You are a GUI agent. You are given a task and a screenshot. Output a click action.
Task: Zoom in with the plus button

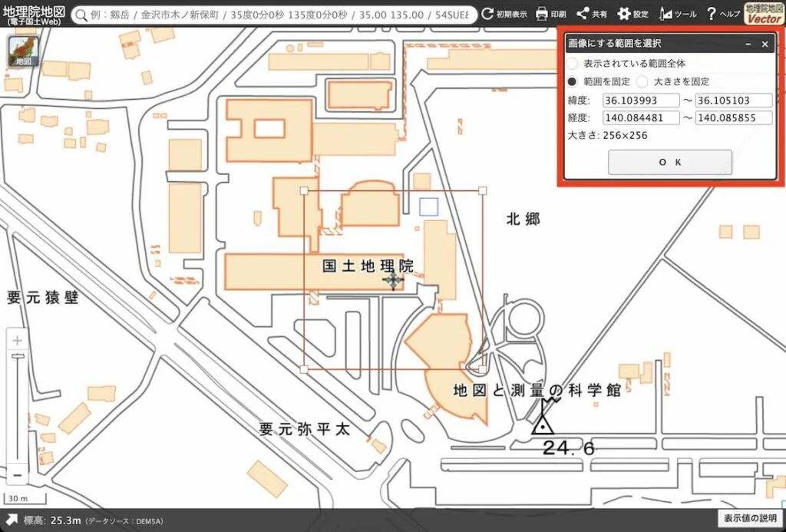tap(18, 340)
